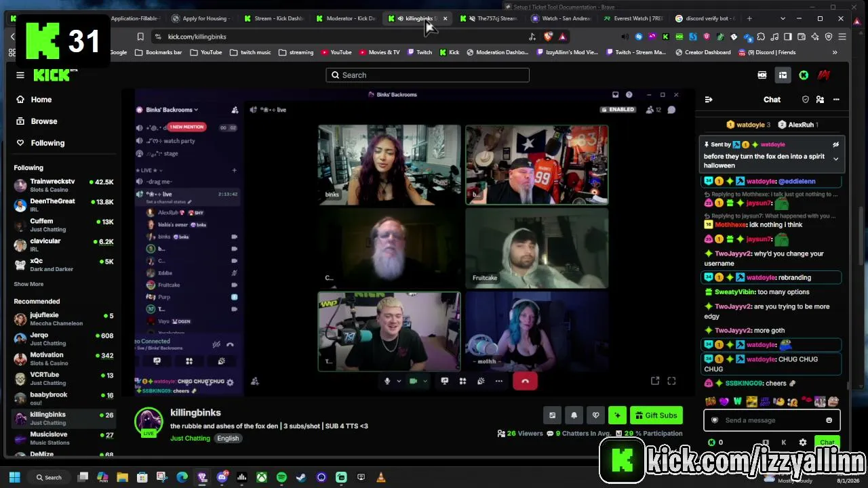Viewport: 868px width, 488px height.
Task: Click the green subscribe sparkle button
Action: (617, 415)
